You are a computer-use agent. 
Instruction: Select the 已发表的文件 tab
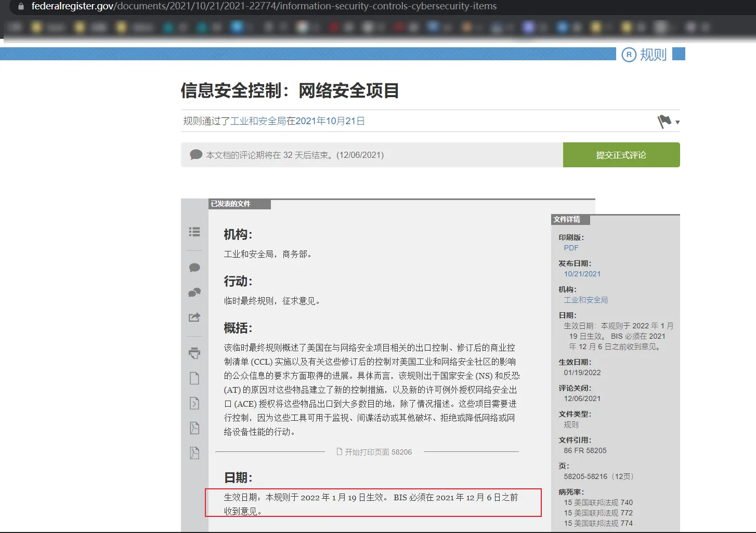pos(231,204)
